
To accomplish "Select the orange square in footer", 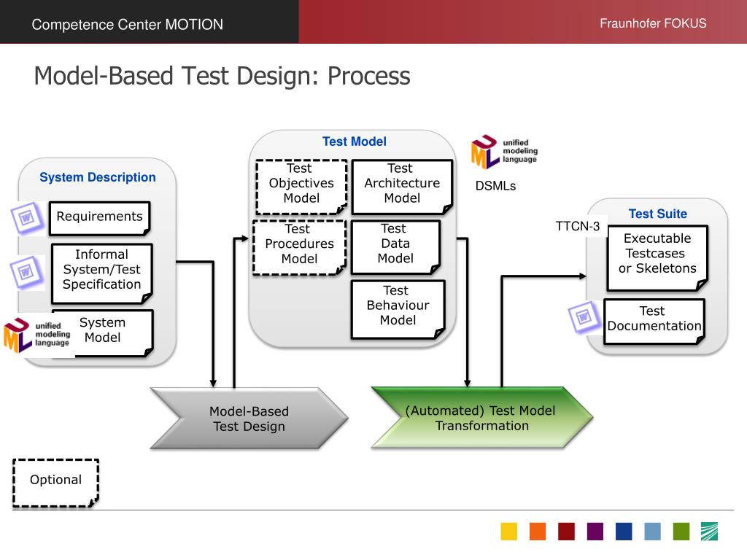I will point(538,532).
